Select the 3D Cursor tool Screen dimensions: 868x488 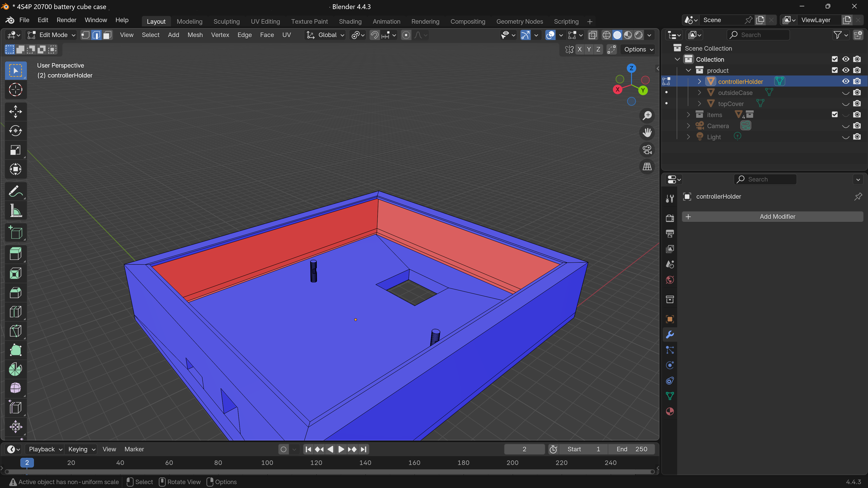tap(15, 90)
